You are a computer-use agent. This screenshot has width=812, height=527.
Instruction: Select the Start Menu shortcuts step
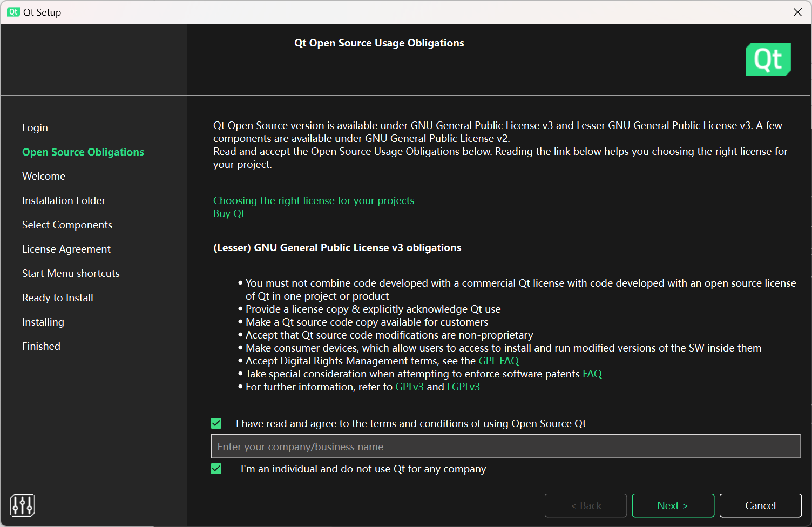click(71, 273)
